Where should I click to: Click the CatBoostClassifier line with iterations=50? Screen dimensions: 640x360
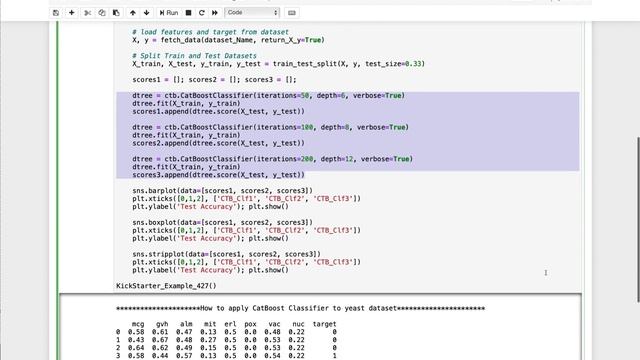(x=268, y=96)
